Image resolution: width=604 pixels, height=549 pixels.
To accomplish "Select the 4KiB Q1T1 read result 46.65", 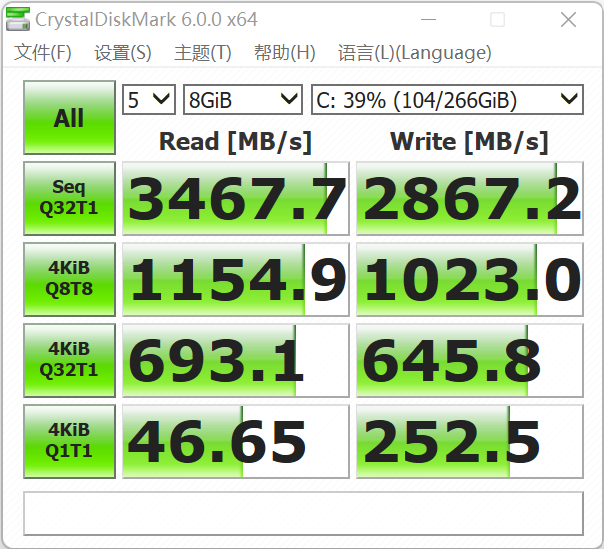I will pyautogui.click(x=236, y=441).
